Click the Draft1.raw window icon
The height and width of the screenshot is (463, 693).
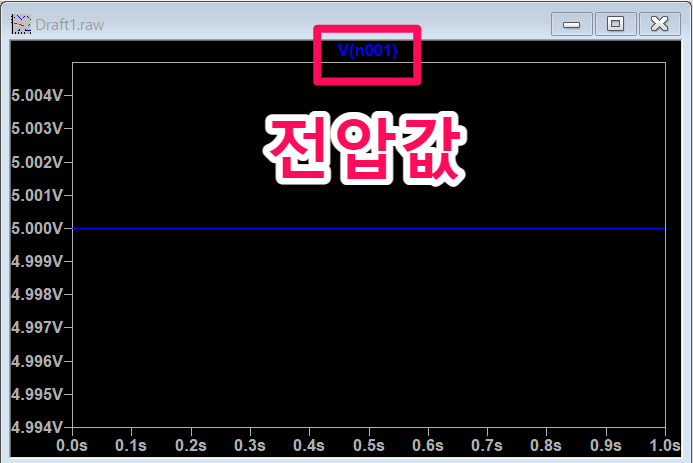(x=21, y=24)
